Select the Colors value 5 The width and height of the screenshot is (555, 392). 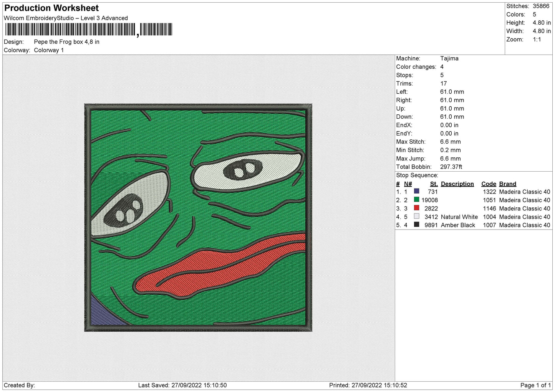(534, 15)
